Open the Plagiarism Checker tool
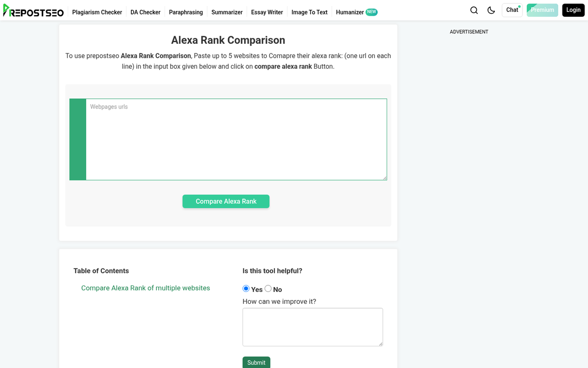Screen dimensions: 588x368 coord(97,12)
